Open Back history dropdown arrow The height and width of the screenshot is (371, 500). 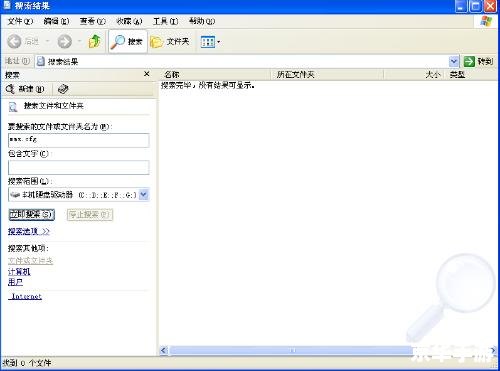[x=47, y=41]
